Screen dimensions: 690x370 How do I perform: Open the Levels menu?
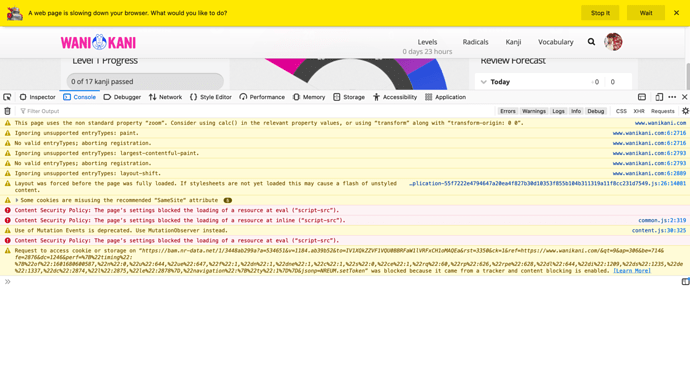(427, 42)
